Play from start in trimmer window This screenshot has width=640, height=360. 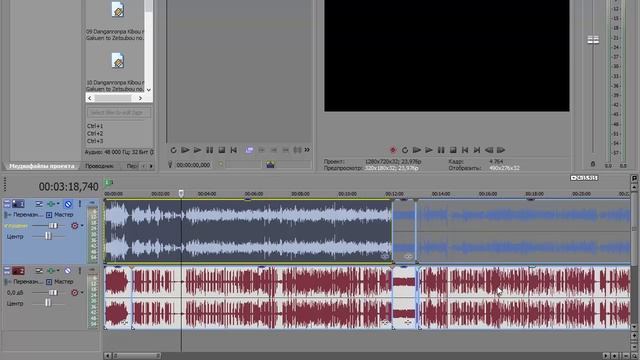(x=185, y=150)
